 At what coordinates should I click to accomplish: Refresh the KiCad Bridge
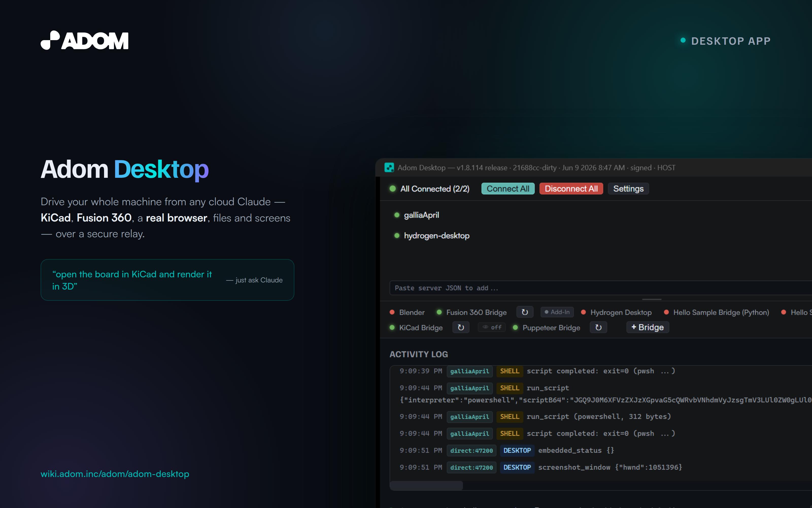point(461,327)
